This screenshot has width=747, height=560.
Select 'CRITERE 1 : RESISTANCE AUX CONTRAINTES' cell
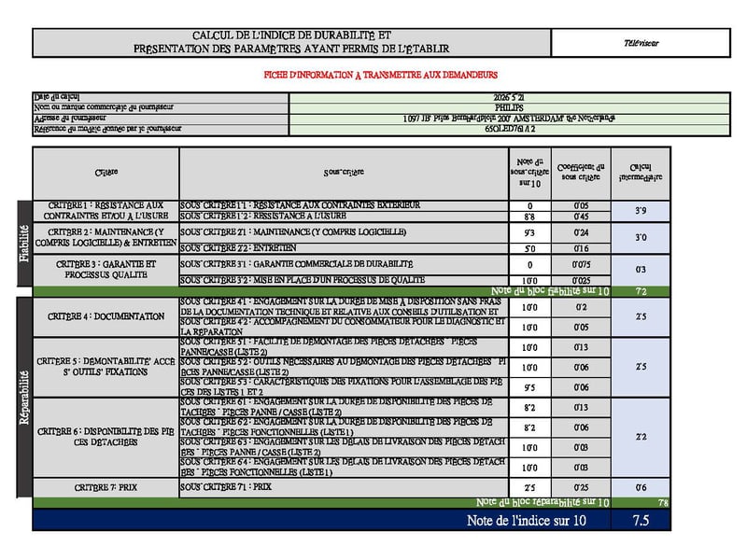[106, 211]
